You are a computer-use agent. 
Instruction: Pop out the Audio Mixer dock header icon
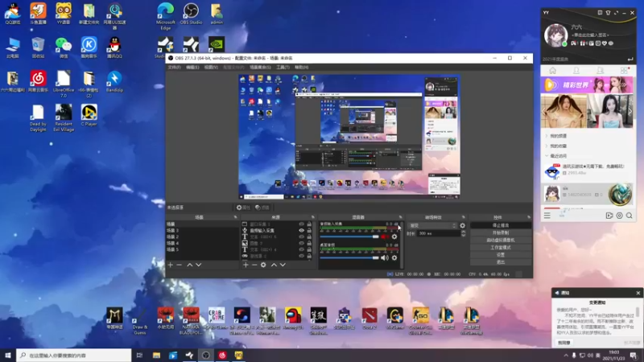tap(400, 217)
